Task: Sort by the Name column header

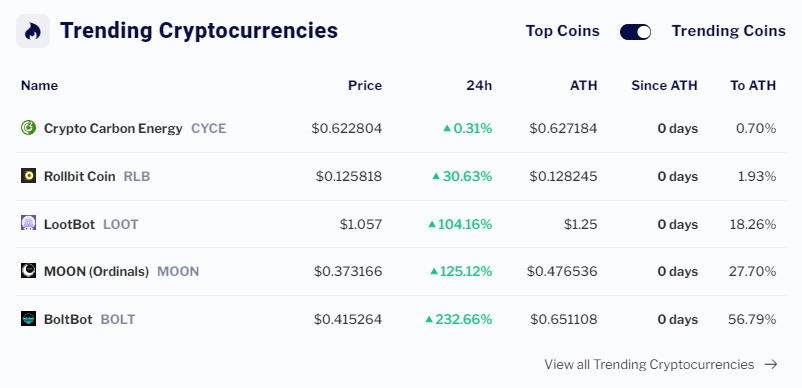Action: coord(39,85)
